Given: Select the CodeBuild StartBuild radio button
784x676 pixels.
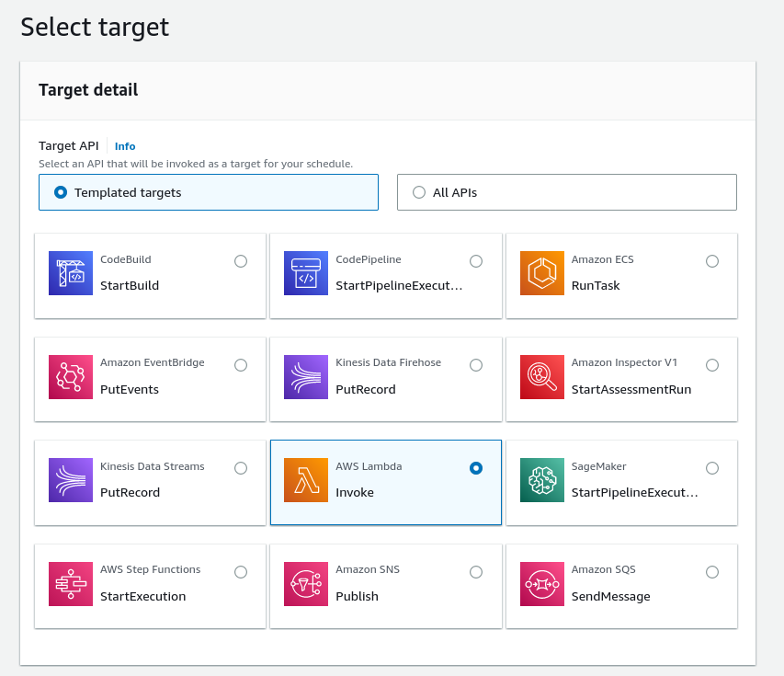Looking at the screenshot, I should coord(241,261).
